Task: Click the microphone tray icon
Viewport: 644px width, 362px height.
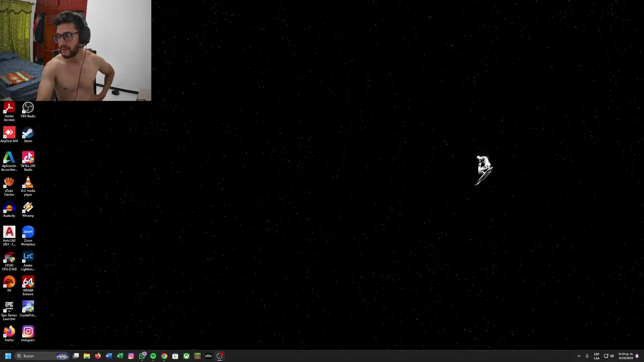Action: pyautogui.click(x=587, y=356)
